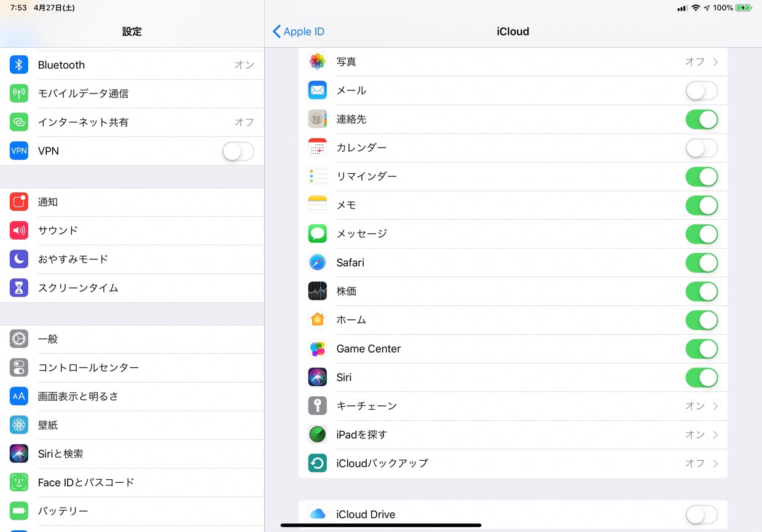Tap the green メッセージ bubble icon
762x532 pixels.
[x=318, y=233]
